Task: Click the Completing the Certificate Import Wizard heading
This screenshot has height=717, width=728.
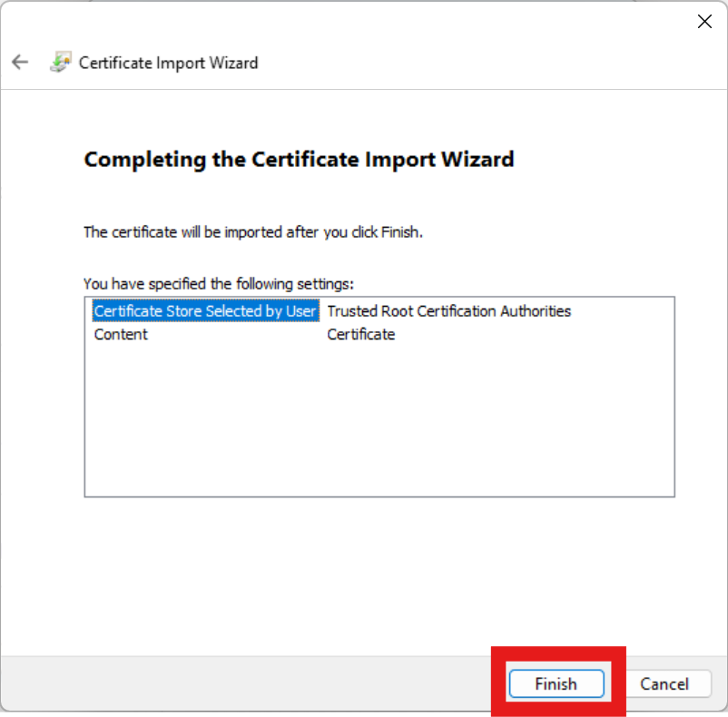Action: coord(299,159)
